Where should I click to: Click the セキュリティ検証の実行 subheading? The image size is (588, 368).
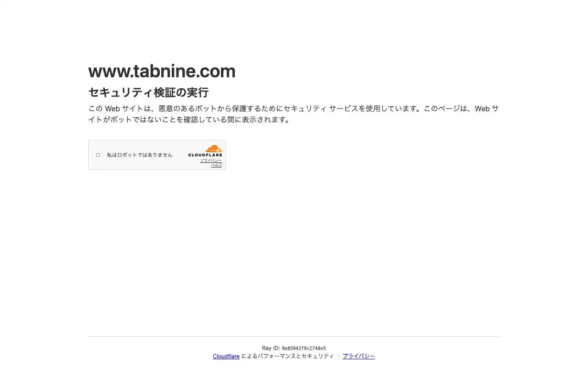click(x=148, y=92)
